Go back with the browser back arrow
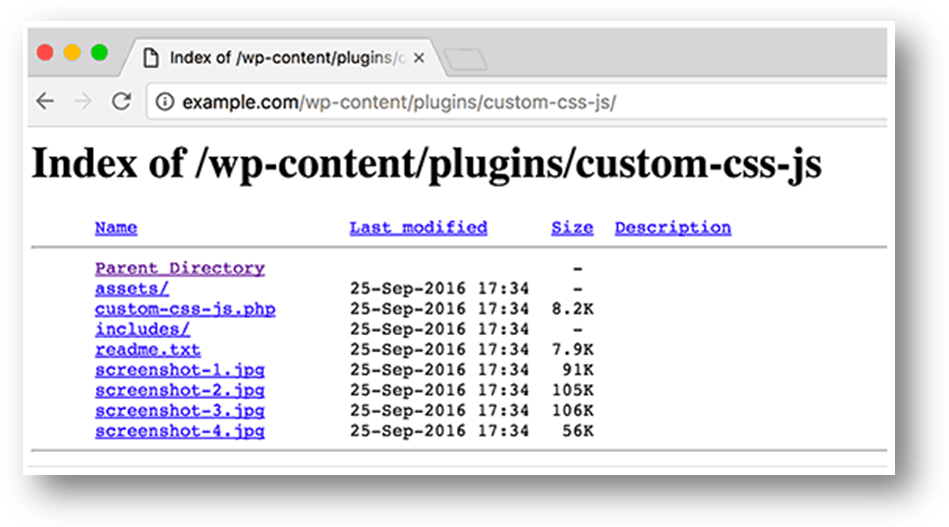The image size is (949, 527). (45, 101)
